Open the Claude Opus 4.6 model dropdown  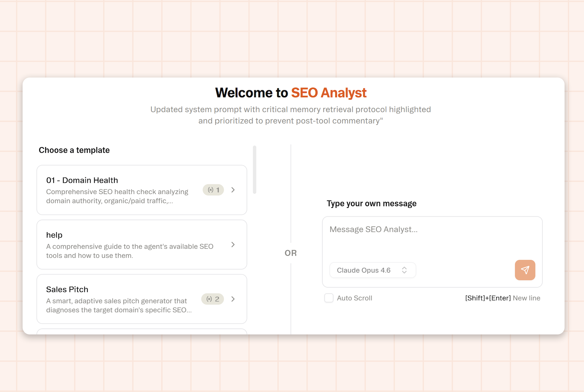tap(372, 270)
